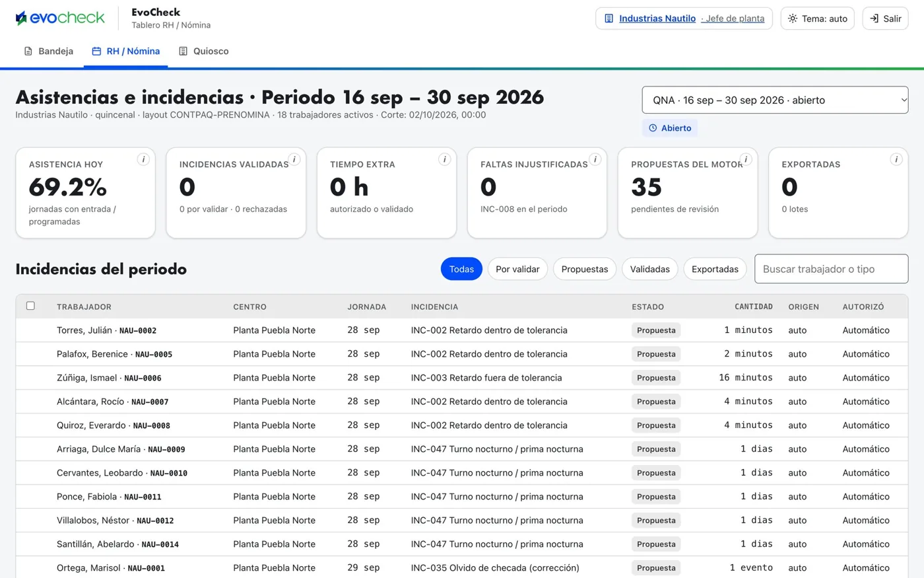Open the Industrias Nautilo link
The width and height of the screenshot is (924, 578).
coord(657,18)
